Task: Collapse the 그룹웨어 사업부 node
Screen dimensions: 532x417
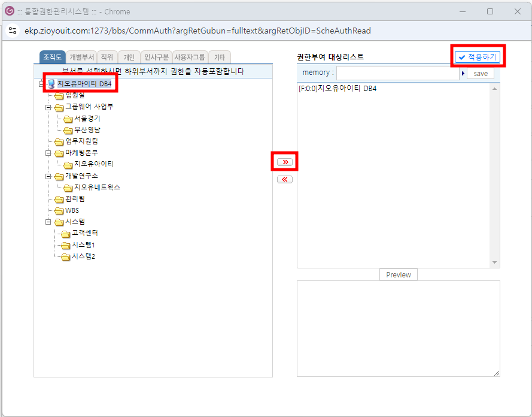Action: pyautogui.click(x=48, y=107)
